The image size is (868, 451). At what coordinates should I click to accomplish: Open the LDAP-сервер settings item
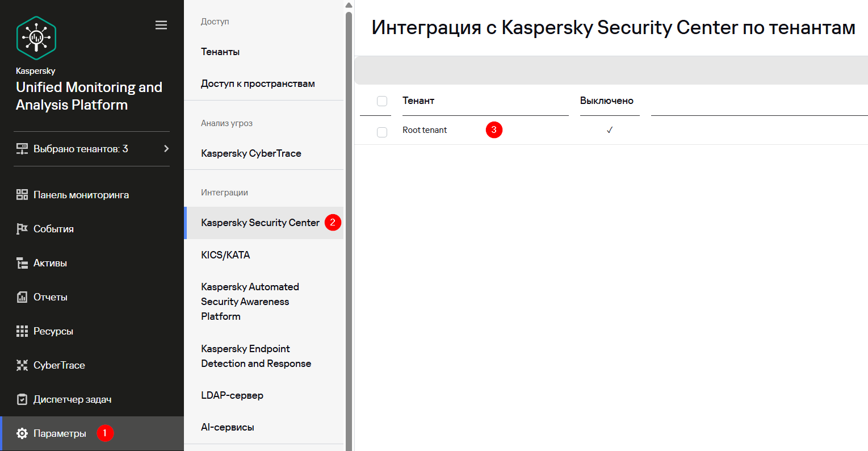pos(232,395)
